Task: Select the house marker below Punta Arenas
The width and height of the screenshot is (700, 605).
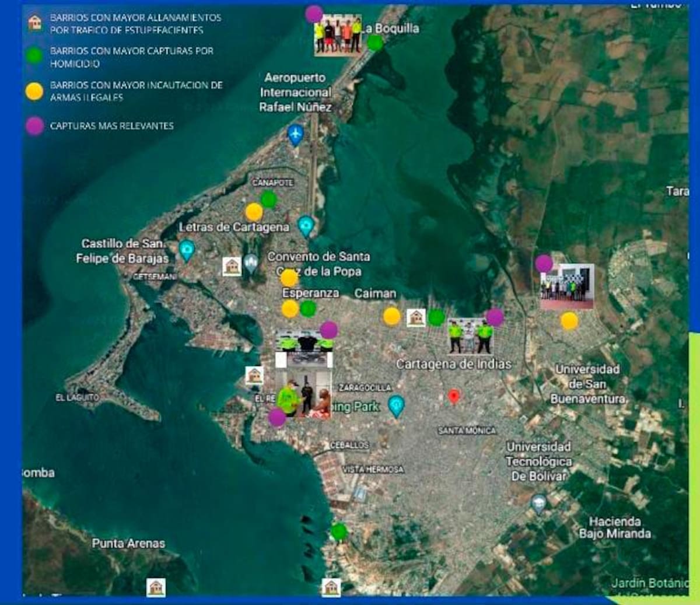Action: point(156,587)
